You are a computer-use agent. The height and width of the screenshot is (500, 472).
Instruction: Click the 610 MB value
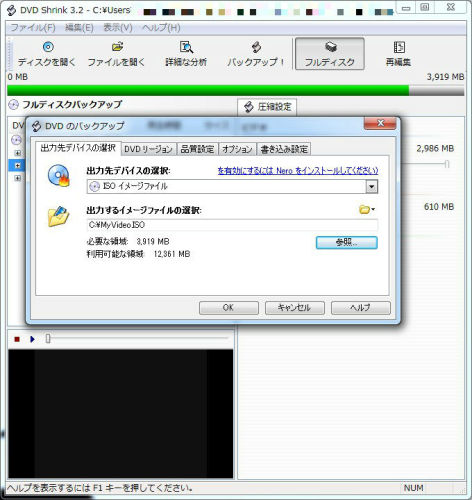point(439,207)
